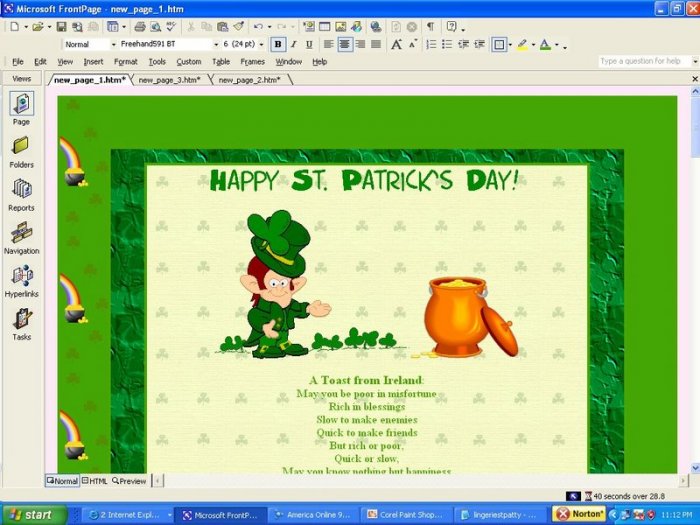This screenshot has height=525, width=700.
Task: Toggle bulleted list
Action: [x=447, y=44]
